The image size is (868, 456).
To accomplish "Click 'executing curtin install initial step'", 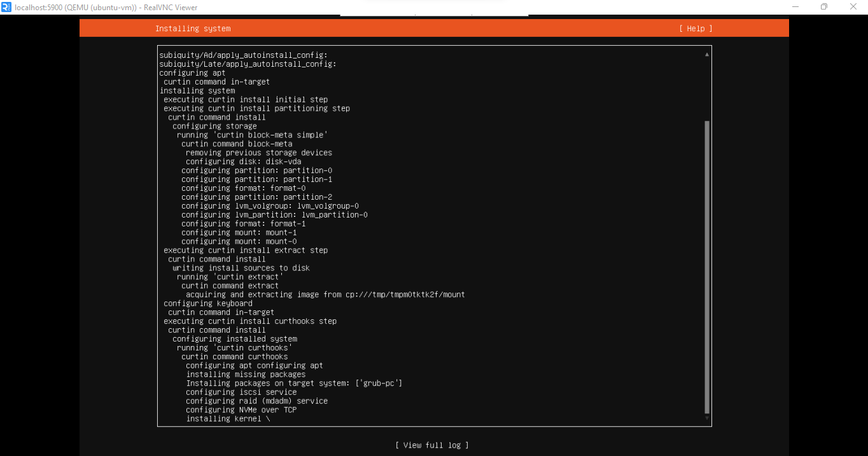I will coord(246,100).
